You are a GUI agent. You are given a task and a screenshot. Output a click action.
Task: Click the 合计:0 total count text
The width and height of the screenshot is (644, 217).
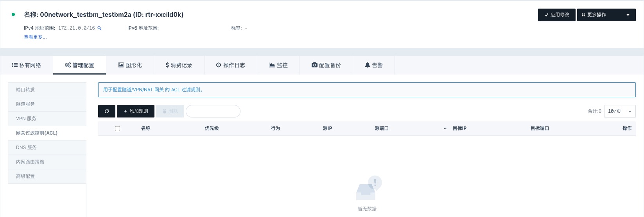tap(594, 111)
